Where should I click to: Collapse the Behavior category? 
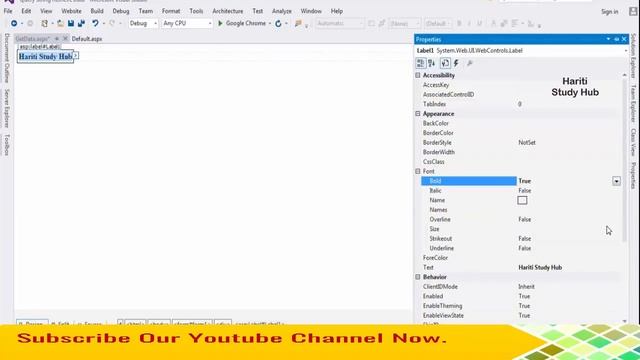[x=418, y=277]
